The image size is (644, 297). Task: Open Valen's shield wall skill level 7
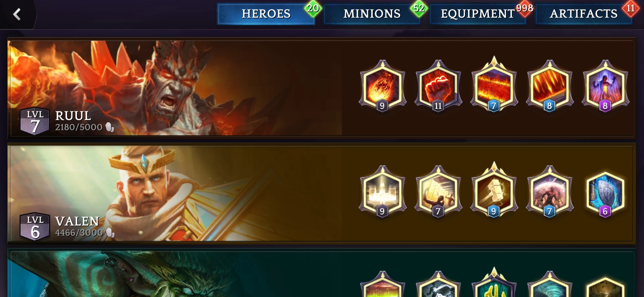pos(438,191)
